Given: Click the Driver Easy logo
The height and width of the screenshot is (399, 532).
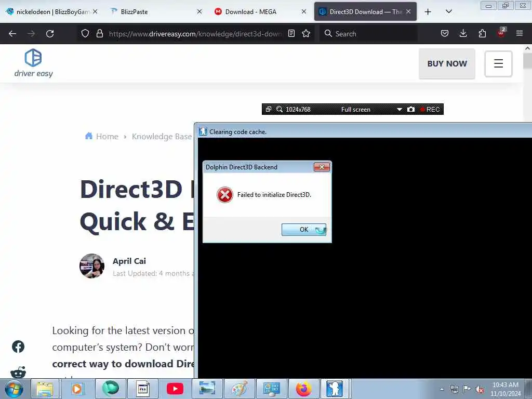Looking at the screenshot, I should point(33,63).
